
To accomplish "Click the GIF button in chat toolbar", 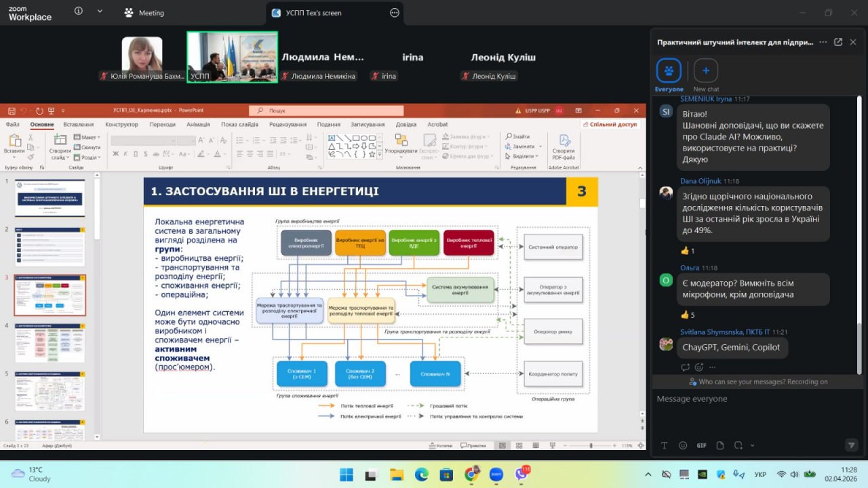I will pyautogui.click(x=701, y=445).
